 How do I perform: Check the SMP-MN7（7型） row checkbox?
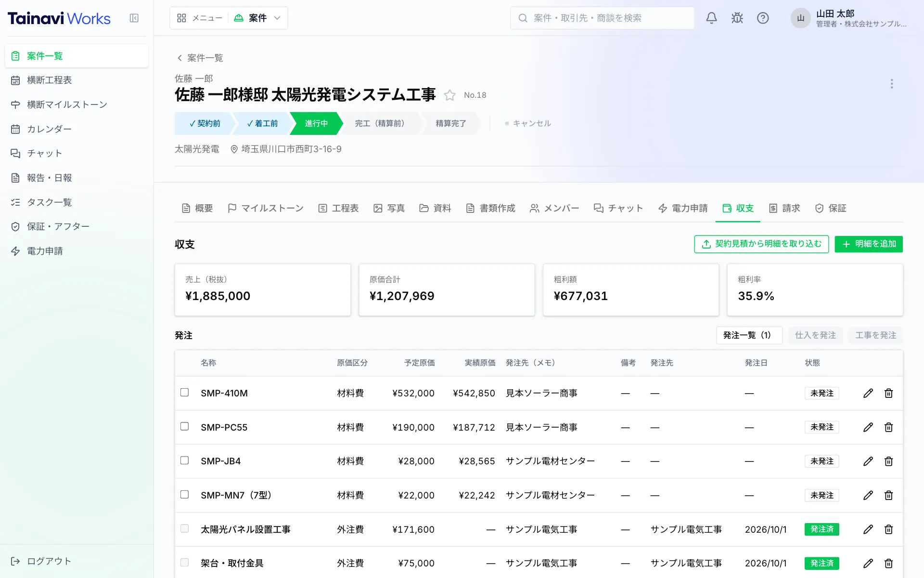[184, 494]
